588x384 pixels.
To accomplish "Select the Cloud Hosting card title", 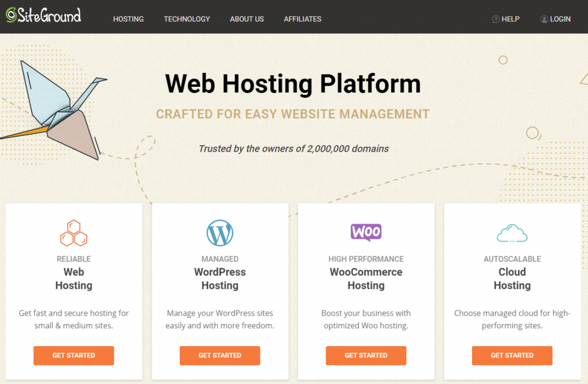I will (x=512, y=279).
